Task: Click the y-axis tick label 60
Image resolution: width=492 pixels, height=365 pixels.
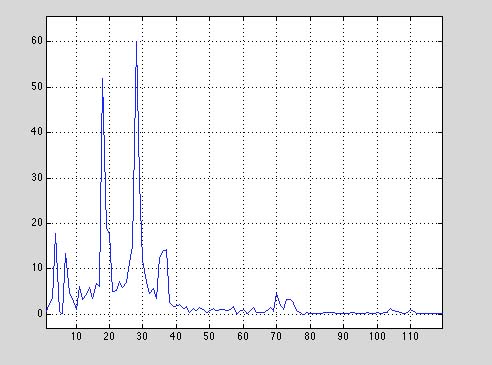Action: (x=37, y=41)
